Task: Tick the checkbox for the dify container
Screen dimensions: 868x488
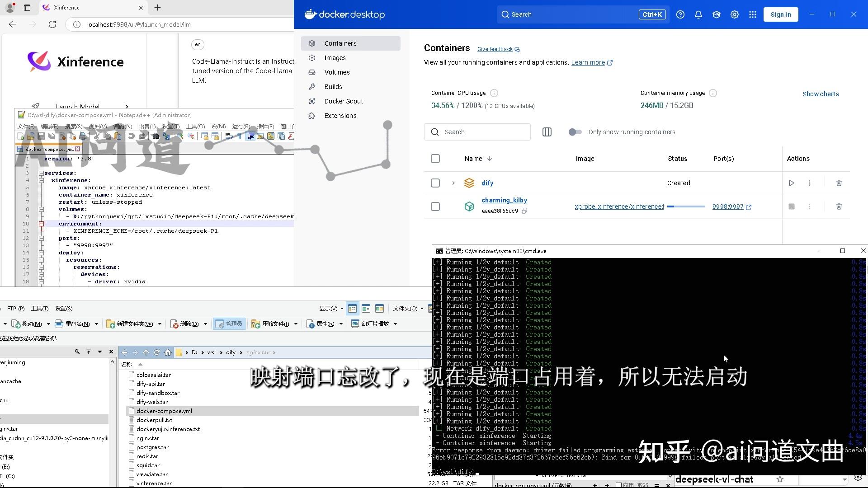Action: tap(435, 183)
